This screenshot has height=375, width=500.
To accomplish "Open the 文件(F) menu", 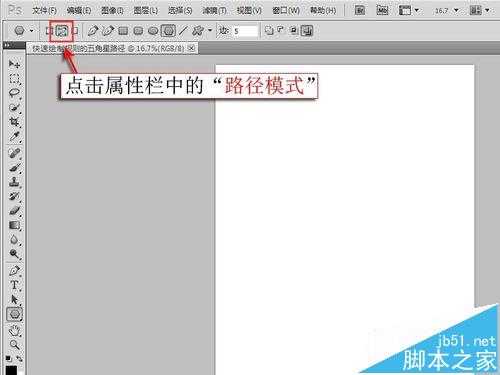I will point(44,11).
